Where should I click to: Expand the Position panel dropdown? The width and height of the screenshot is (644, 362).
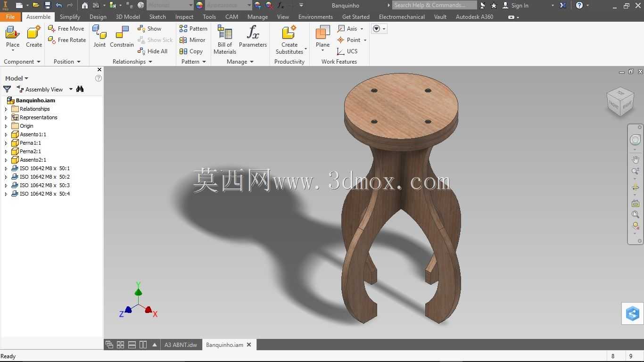pyautogui.click(x=79, y=62)
